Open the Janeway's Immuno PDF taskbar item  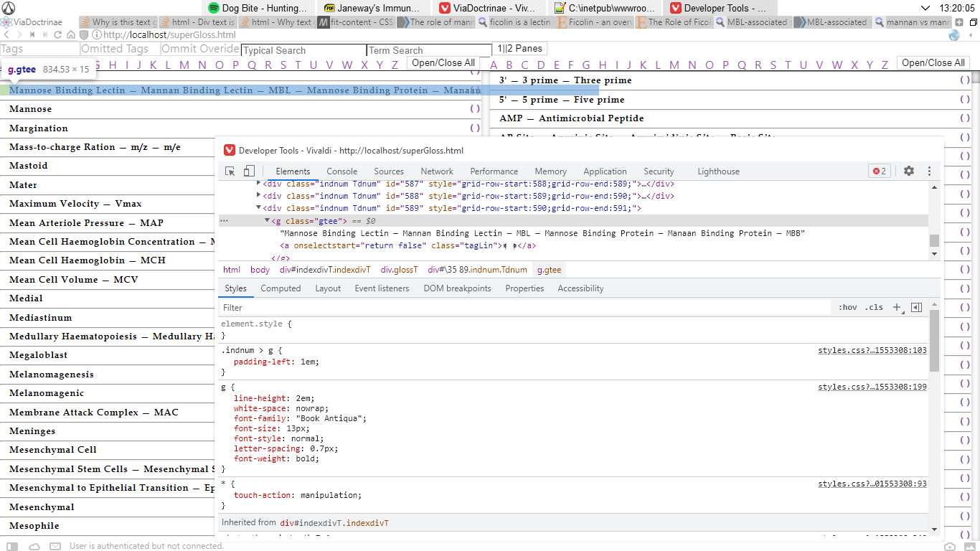[x=372, y=8]
